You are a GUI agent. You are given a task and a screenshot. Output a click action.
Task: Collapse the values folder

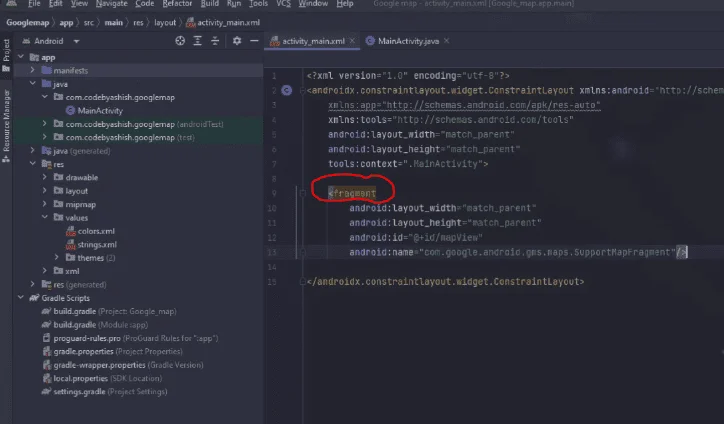point(45,218)
